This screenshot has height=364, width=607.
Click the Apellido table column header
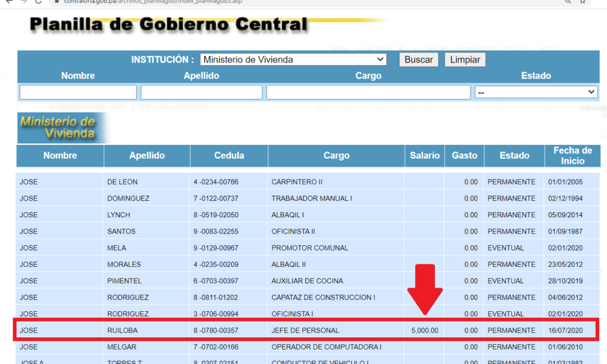(x=147, y=155)
